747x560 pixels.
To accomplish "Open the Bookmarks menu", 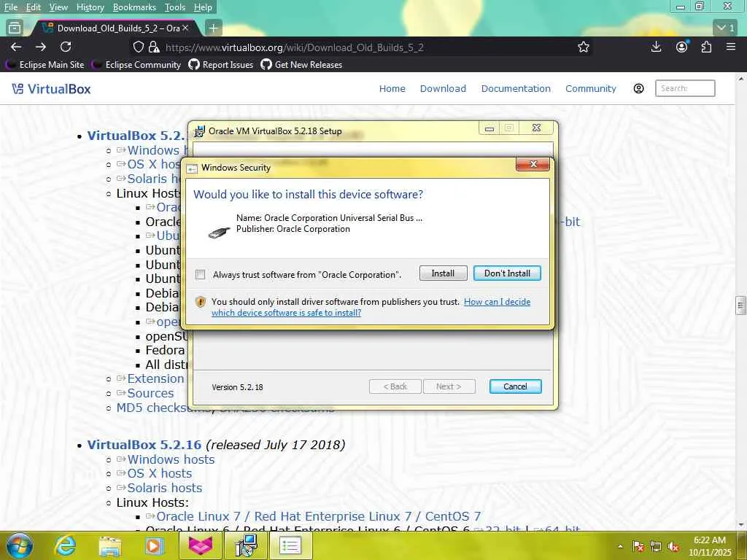I will [134, 7].
